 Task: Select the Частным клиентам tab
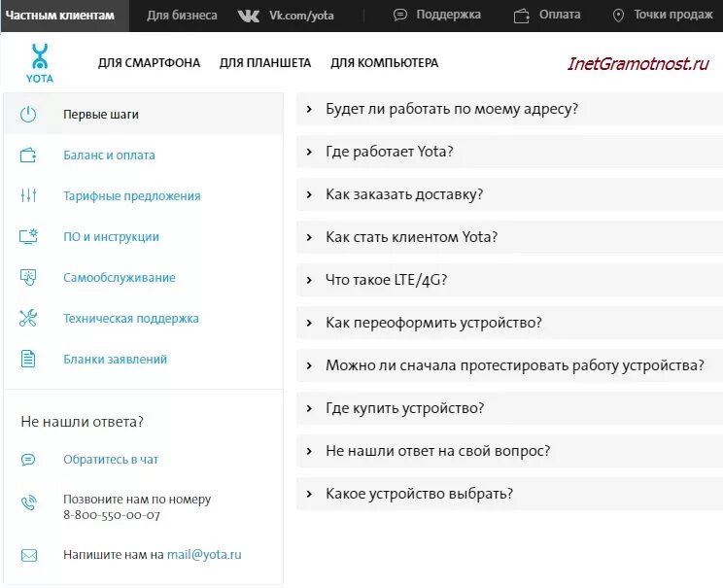click(64, 16)
